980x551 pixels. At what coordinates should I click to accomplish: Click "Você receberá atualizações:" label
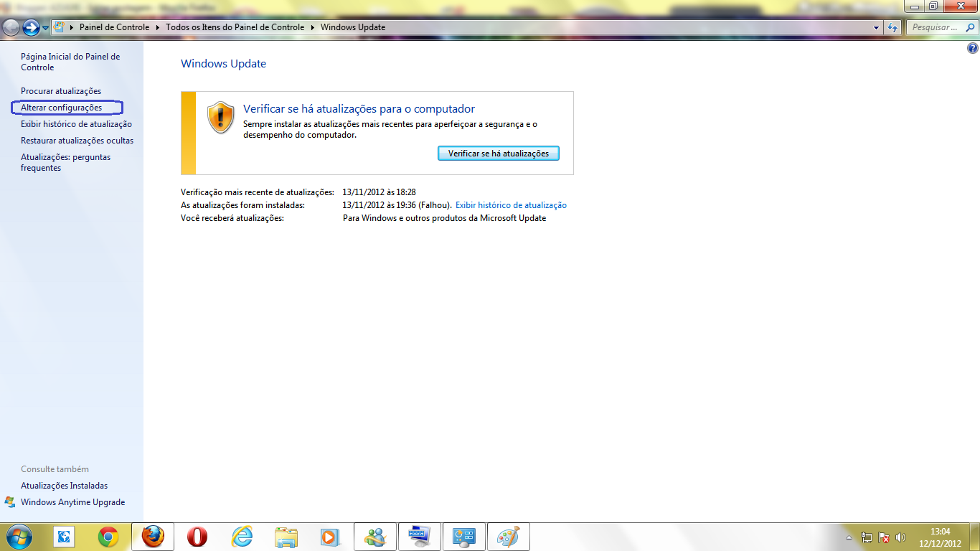[232, 218]
